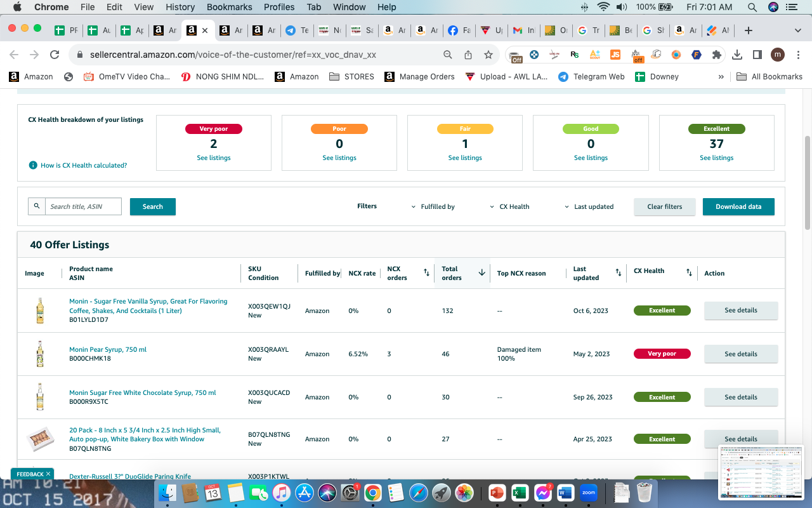This screenshot has height=508, width=812.
Task: Bookmark this page with the star icon
Action: point(488,55)
